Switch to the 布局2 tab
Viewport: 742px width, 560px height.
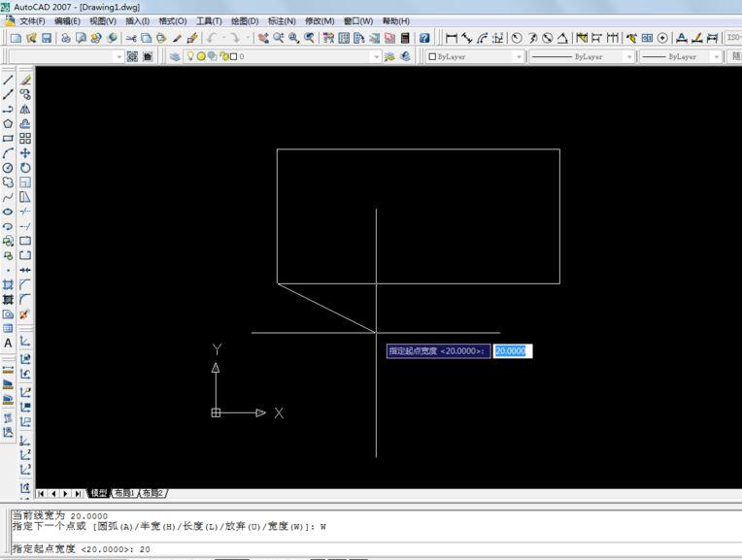[152, 493]
